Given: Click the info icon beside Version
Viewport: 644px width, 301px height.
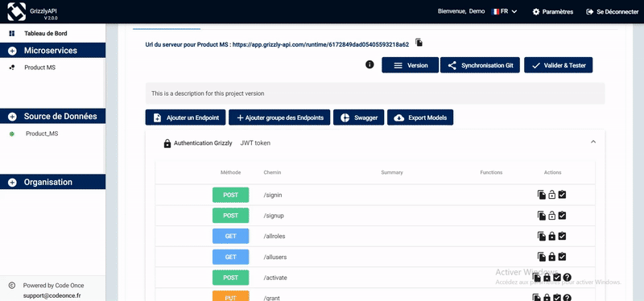Looking at the screenshot, I should point(369,64).
